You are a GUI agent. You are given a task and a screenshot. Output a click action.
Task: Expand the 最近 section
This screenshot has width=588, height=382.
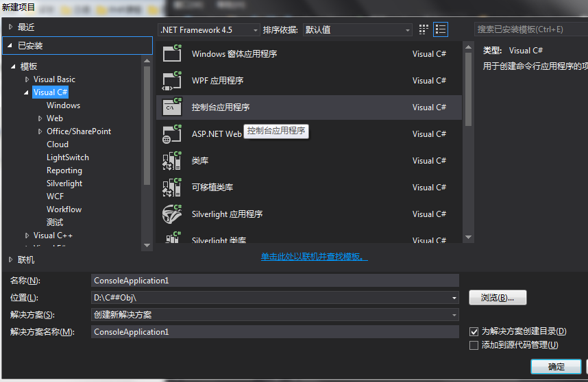[x=10, y=27]
